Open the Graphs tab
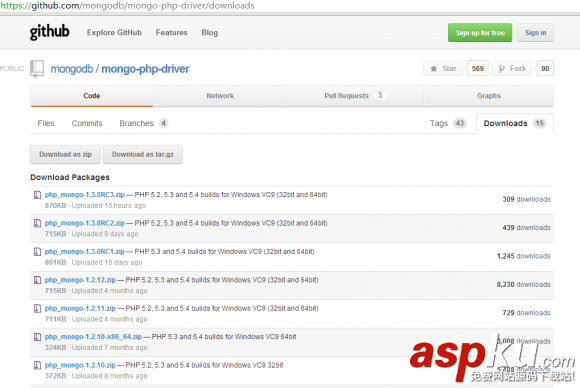580x388 pixels. pyautogui.click(x=489, y=96)
